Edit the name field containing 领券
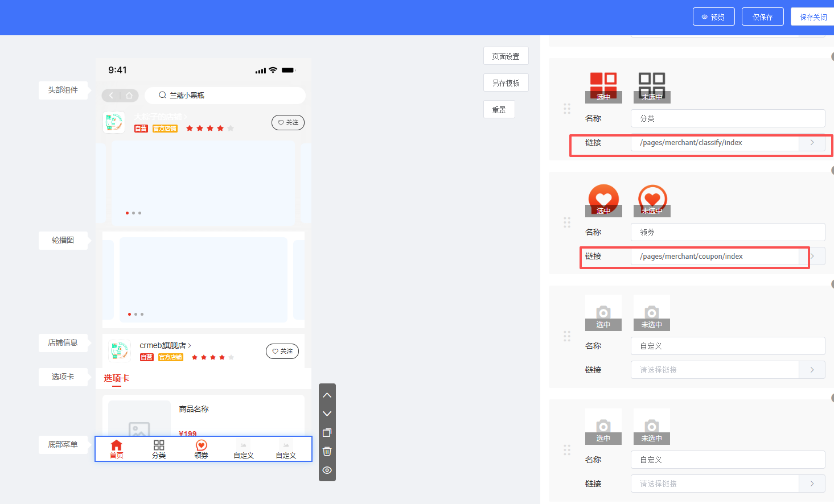The image size is (834, 504). tap(728, 232)
